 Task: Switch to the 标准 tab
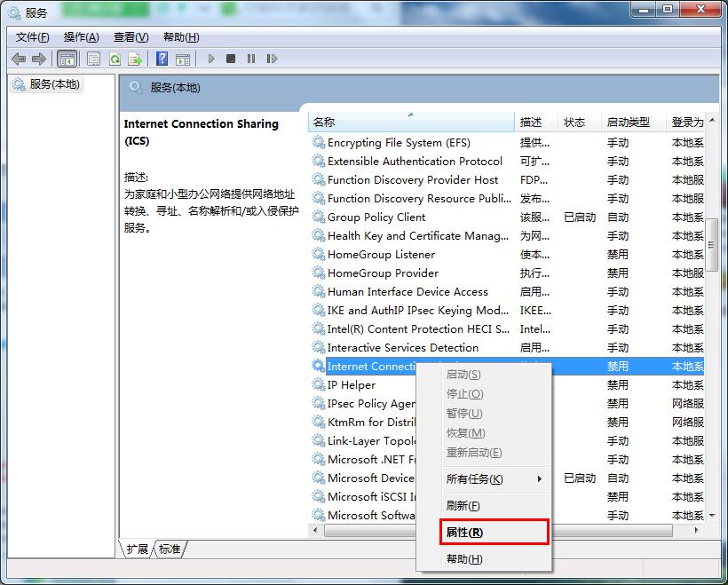coord(170,549)
